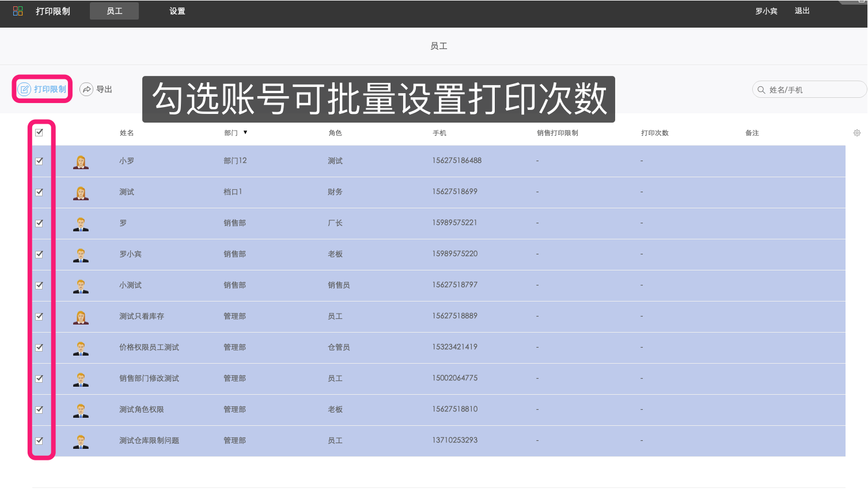Click the 姓名/手机 search field
The width and height of the screenshot is (868, 492).
tap(809, 89)
